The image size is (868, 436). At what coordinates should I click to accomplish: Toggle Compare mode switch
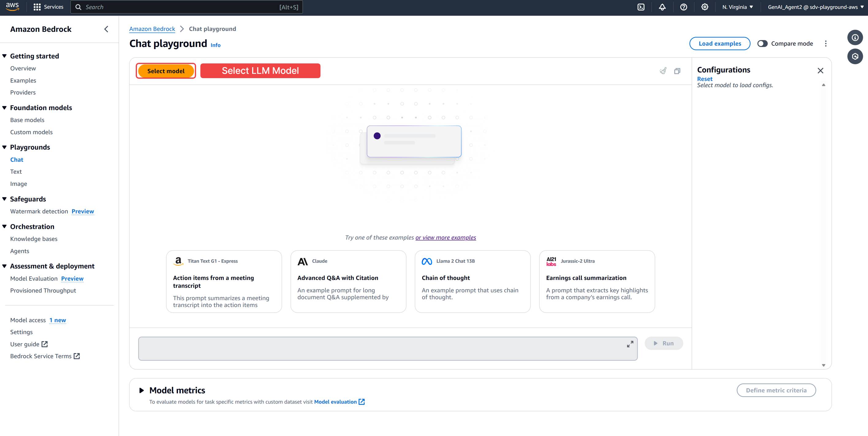coord(762,44)
